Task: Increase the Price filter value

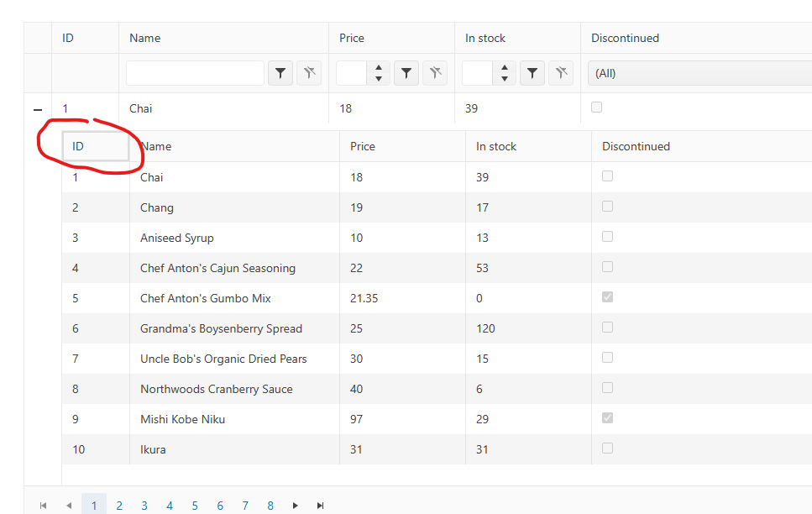Action: [x=378, y=68]
